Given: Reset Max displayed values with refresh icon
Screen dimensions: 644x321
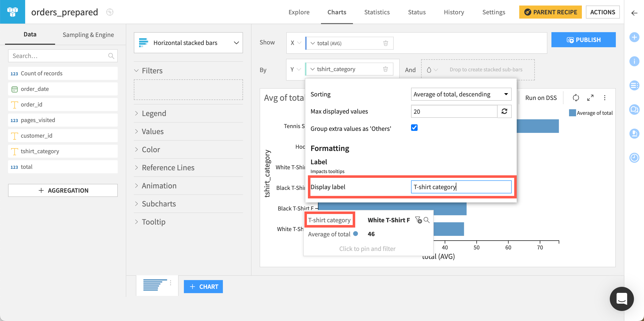Looking at the screenshot, I should tap(504, 111).
